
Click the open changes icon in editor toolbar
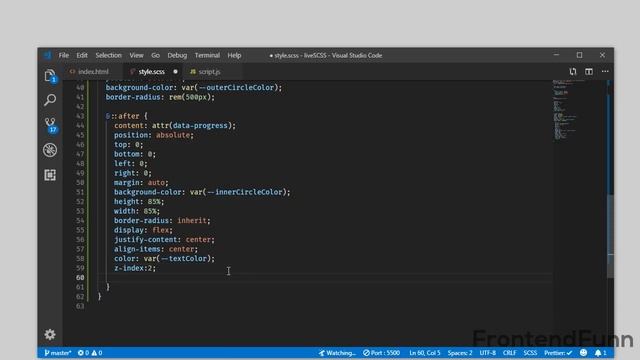(x=573, y=71)
